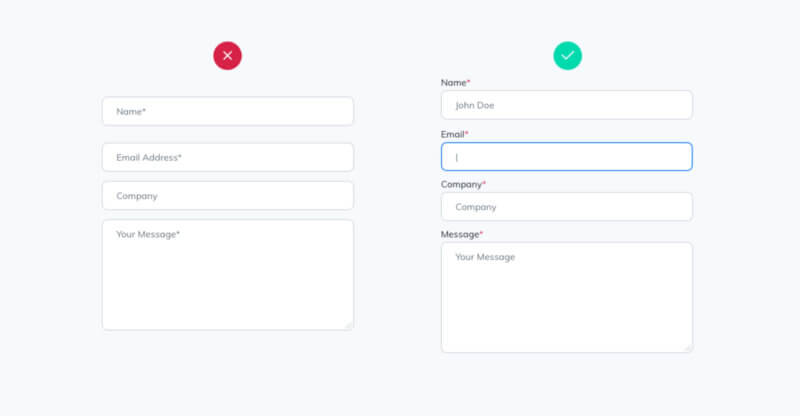Click the 'Company*' label in the right form

click(463, 184)
